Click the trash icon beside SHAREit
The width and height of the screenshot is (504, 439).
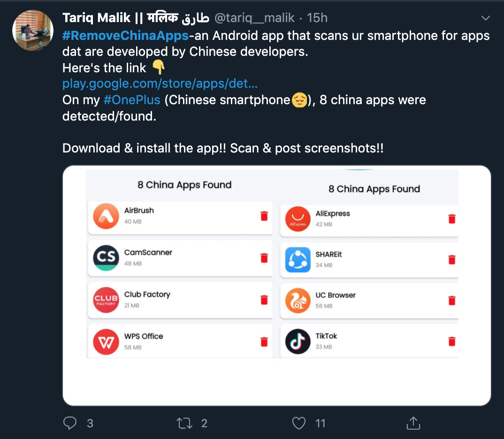pyautogui.click(x=452, y=259)
